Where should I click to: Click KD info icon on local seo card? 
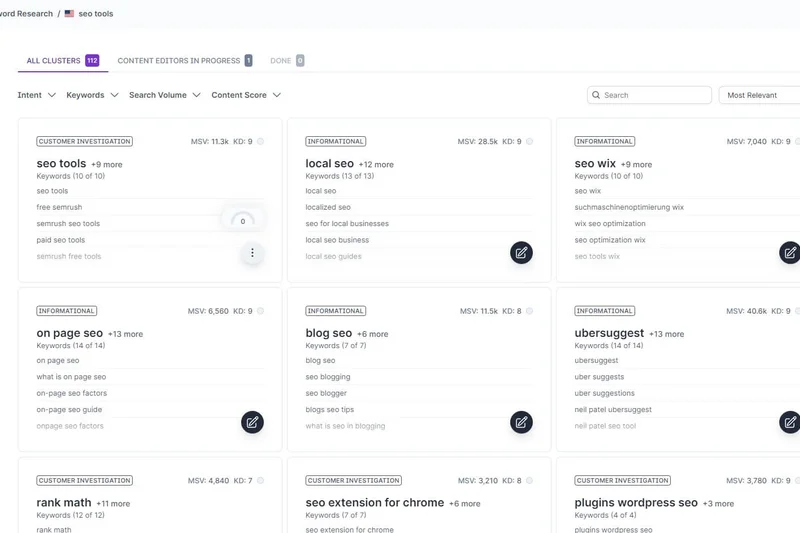tap(530, 142)
